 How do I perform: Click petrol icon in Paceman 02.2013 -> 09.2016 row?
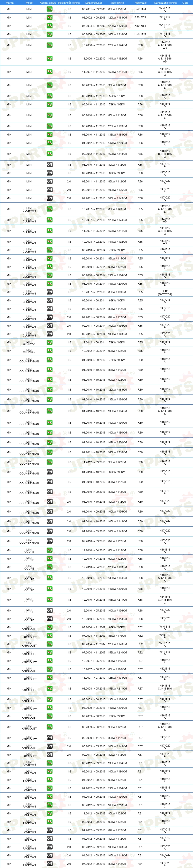click(x=50, y=822)
